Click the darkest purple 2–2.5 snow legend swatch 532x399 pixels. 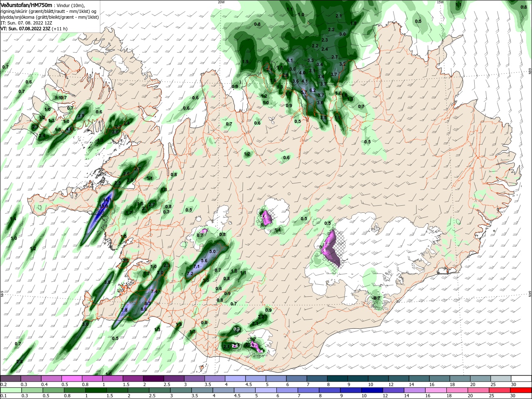coord(153,379)
